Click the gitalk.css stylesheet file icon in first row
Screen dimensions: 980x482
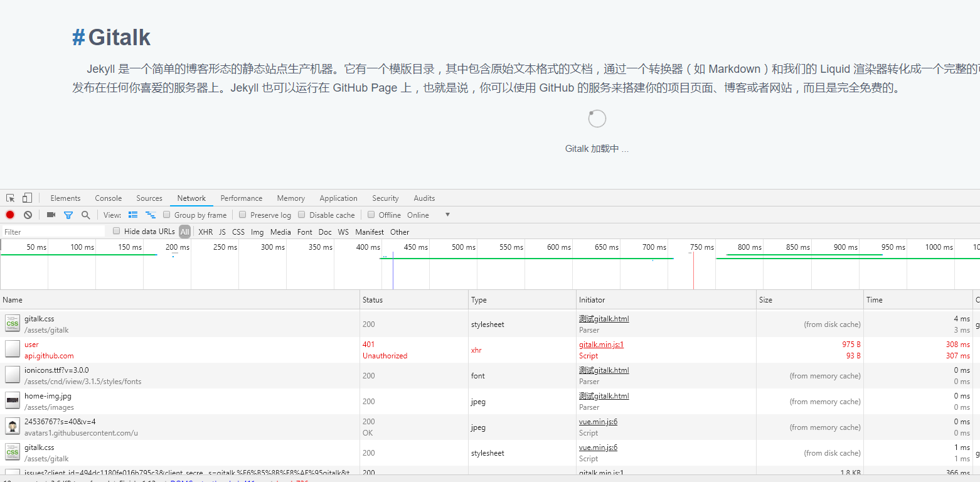tap(13, 323)
